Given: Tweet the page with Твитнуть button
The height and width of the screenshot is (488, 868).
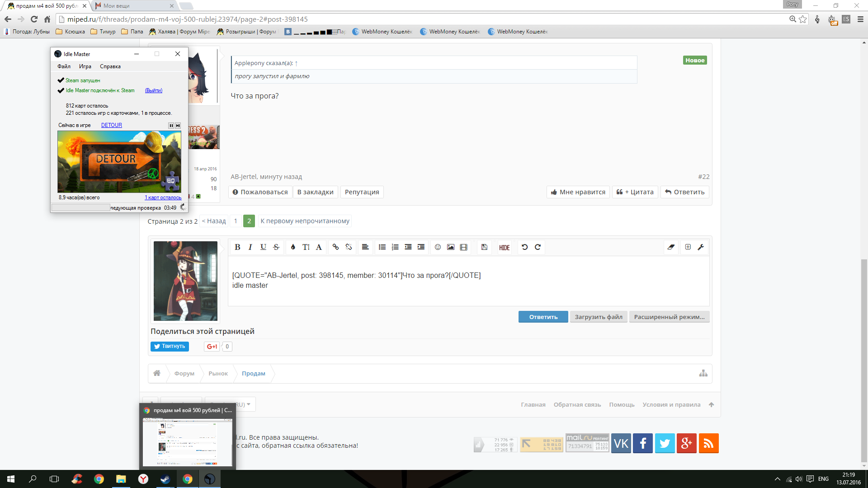Looking at the screenshot, I should pyautogui.click(x=170, y=346).
